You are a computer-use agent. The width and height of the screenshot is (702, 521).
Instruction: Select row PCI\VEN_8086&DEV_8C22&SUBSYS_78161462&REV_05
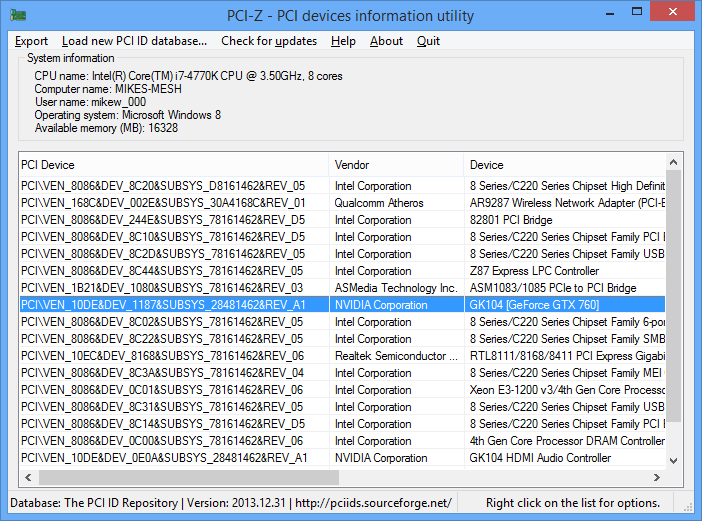342,339
